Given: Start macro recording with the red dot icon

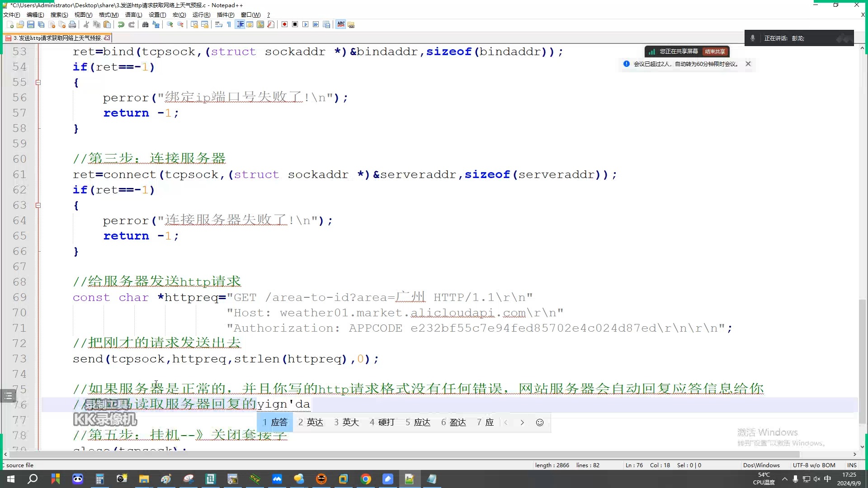Looking at the screenshot, I should [x=284, y=24].
